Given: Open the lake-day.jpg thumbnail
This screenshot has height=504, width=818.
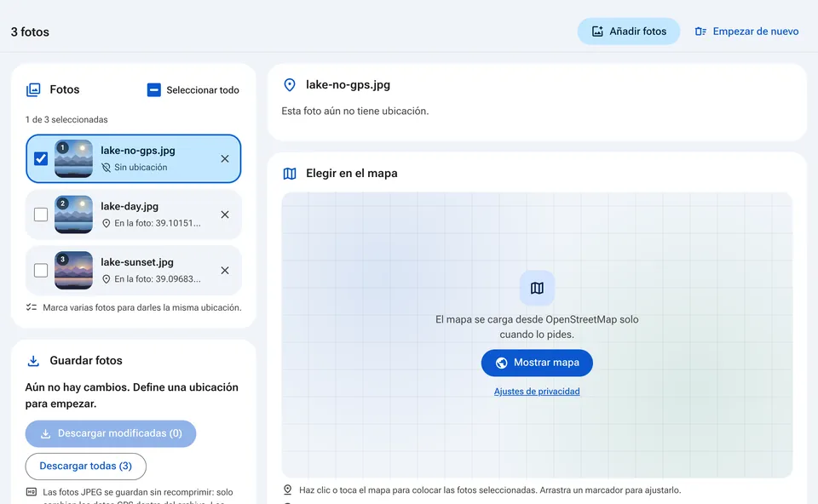Looking at the screenshot, I should (73, 215).
